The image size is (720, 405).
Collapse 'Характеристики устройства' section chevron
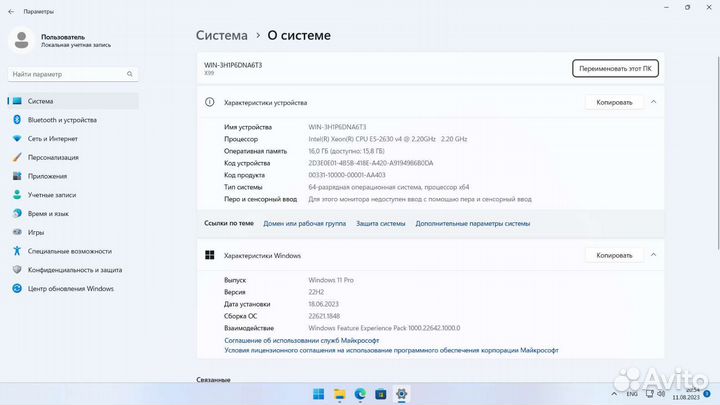653,102
